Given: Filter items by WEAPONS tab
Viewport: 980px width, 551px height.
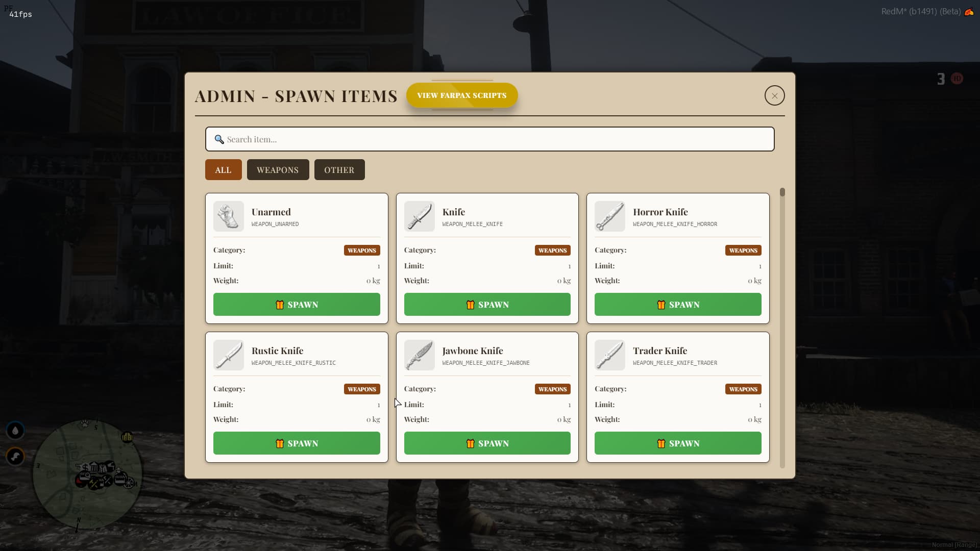Looking at the screenshot, I should 278,170.
